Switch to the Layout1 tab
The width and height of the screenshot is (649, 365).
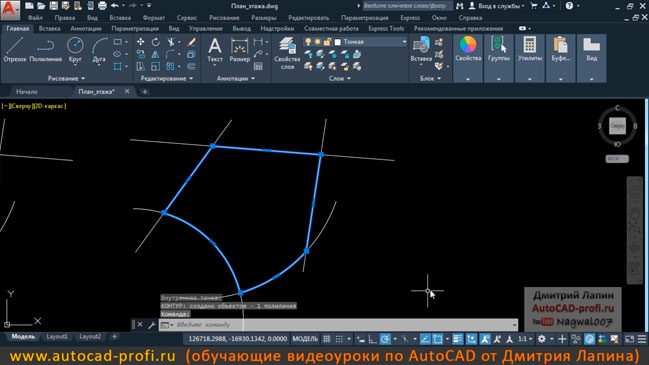[57, 336]
